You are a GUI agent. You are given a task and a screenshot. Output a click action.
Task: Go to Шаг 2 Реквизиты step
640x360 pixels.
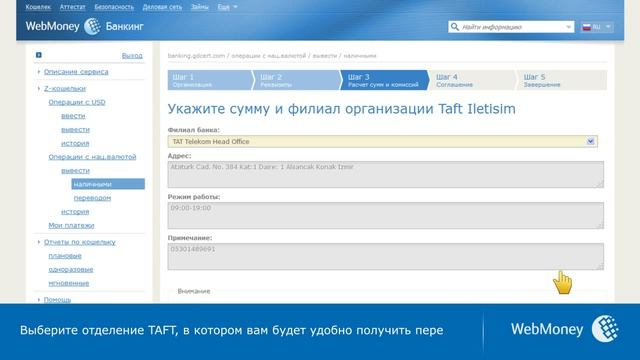point(297,80)
